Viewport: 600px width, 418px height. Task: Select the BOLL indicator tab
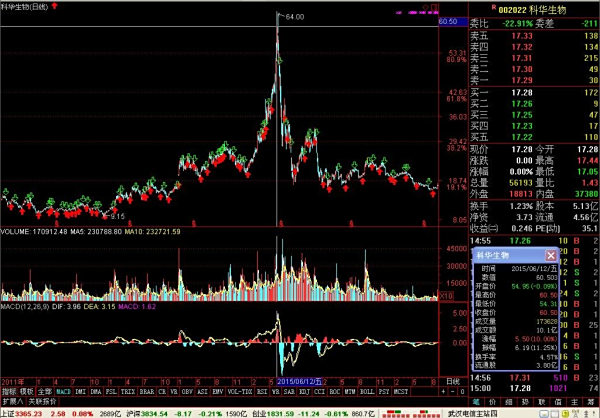[x=367, y=392]
